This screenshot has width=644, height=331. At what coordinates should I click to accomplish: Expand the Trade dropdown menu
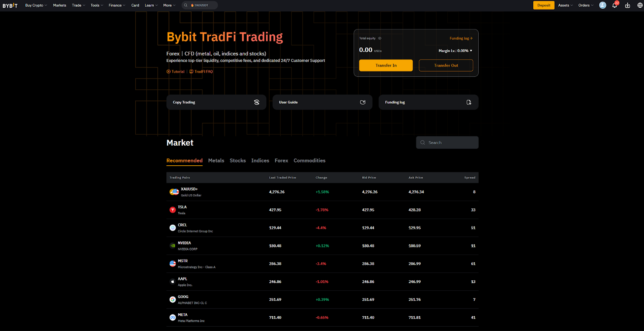[78, 5]
